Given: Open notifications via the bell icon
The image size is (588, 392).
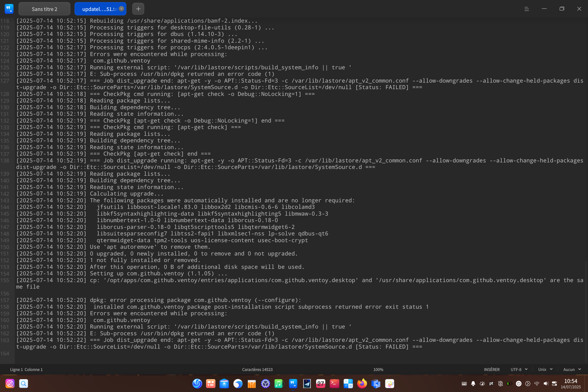Looking at the screenshot, I should pos(473,383).
